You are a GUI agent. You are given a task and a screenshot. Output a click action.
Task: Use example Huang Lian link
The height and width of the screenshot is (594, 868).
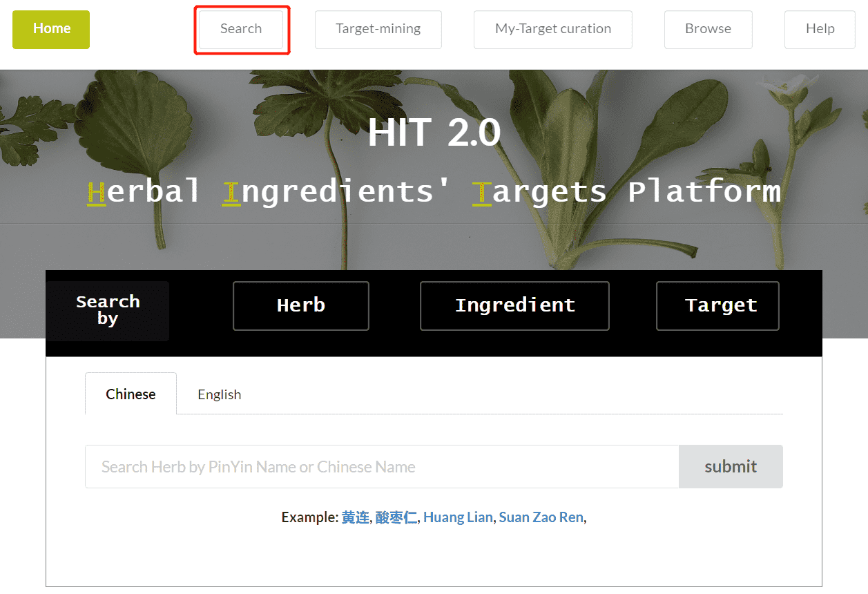(x=458, y=517)
